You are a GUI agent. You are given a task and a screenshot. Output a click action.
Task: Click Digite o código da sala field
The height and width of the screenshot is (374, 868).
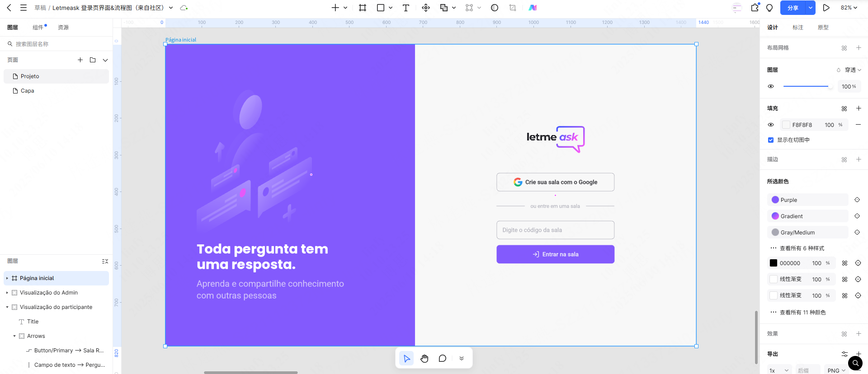555,230
